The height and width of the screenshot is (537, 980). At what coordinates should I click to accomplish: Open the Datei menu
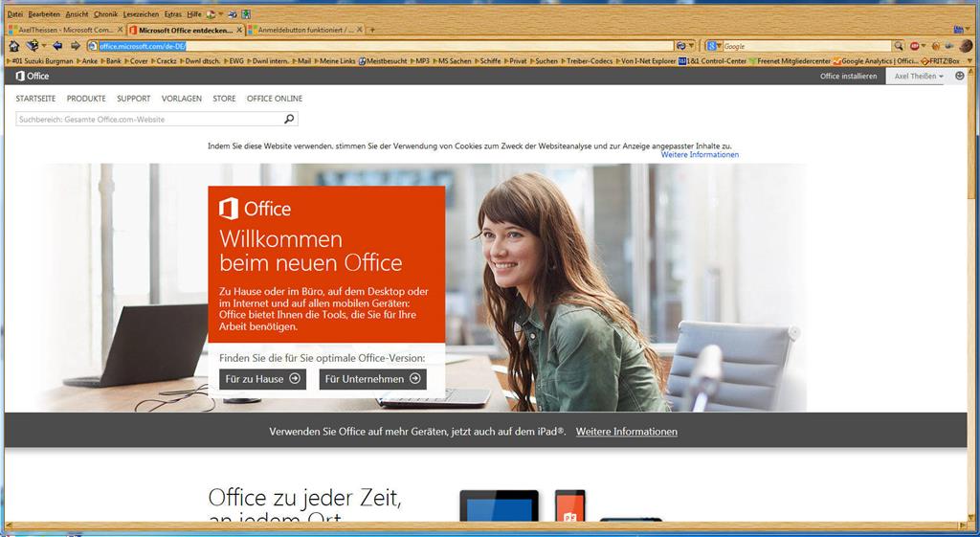(x=15, y=13)
